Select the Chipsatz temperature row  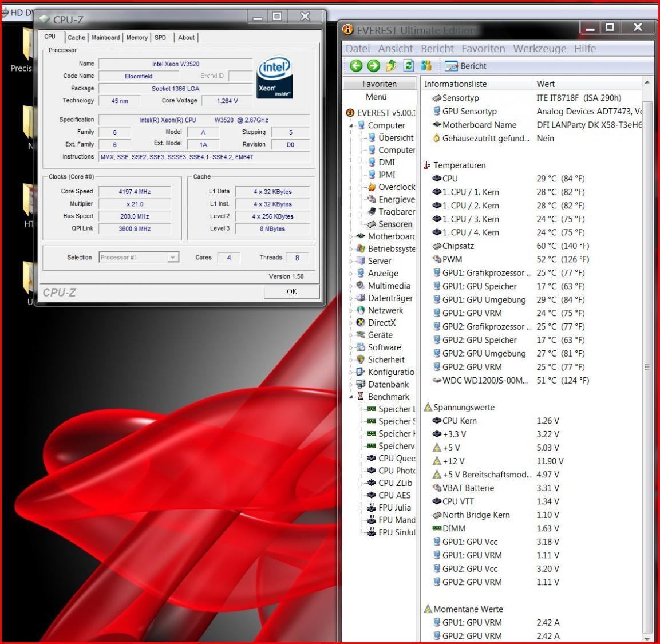coord(532,246)
